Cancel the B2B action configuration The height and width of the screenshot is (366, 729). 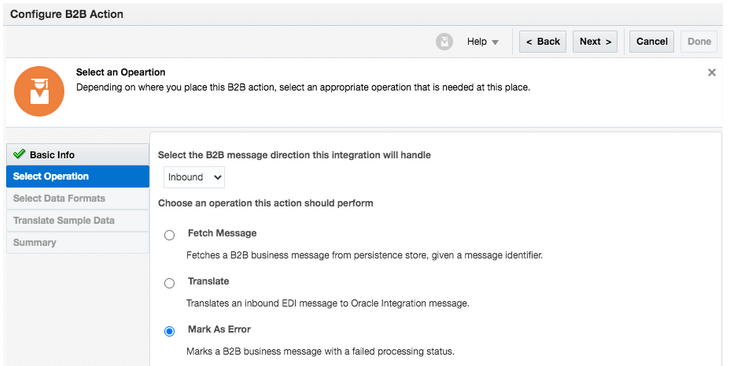click(x=652, y=42)
